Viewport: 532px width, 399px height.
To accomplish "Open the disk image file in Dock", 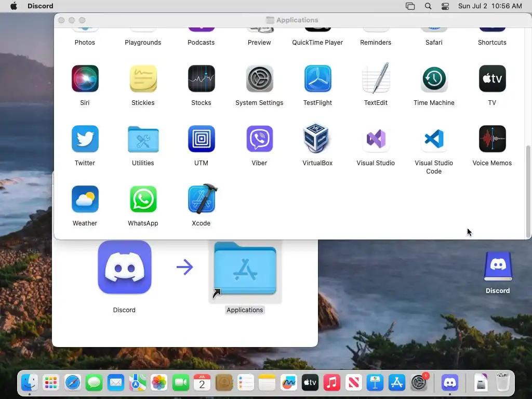I will [x=481, y=383].
